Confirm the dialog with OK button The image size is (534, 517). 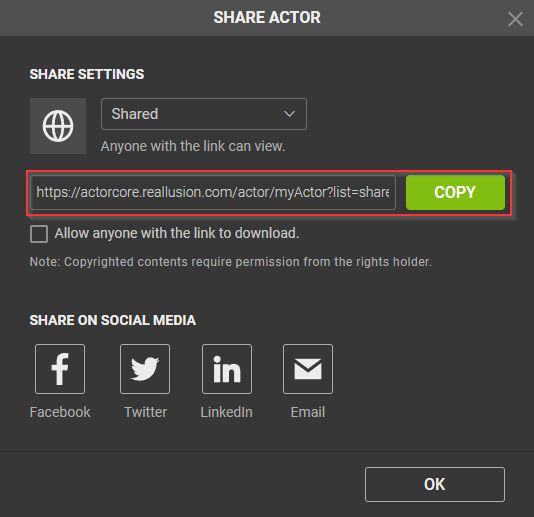[x=435, y=484]
